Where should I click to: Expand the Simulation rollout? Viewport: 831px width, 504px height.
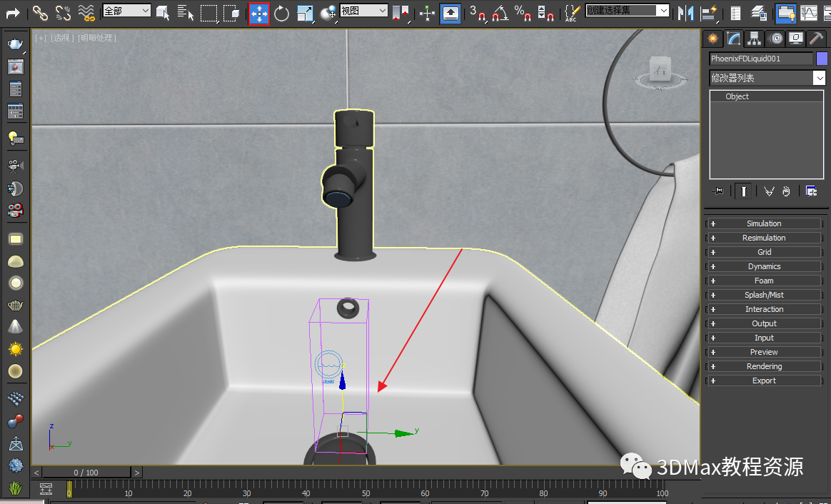click(x=764, y=223)
